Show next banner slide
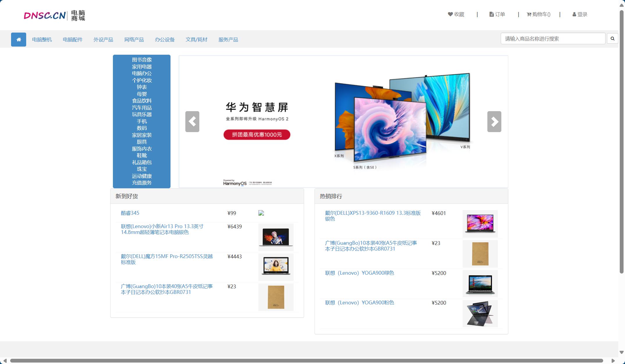625x364 pixels. coord(494,122)
